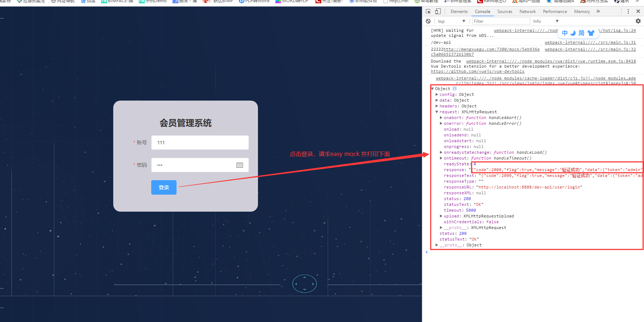Clear the console with the ban icon
Image resolution: width=644 pixels, height=322 pixels.
pyautogui.click(x=428, y=21)
